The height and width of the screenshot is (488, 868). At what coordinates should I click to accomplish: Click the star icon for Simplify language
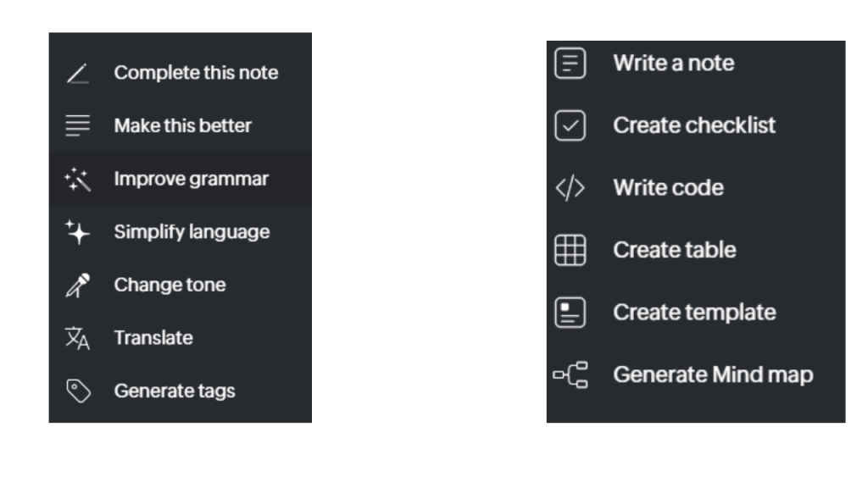pyautogui.click(x=78, y=232)
